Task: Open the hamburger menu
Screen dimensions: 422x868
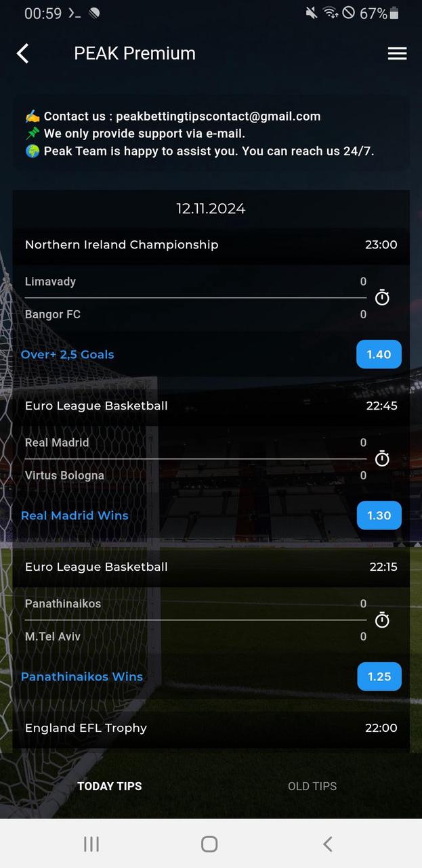Action: click(398, 53)
